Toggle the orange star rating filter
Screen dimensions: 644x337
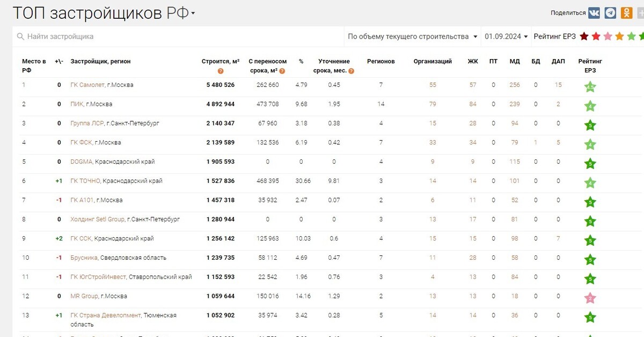coord(620,36)
